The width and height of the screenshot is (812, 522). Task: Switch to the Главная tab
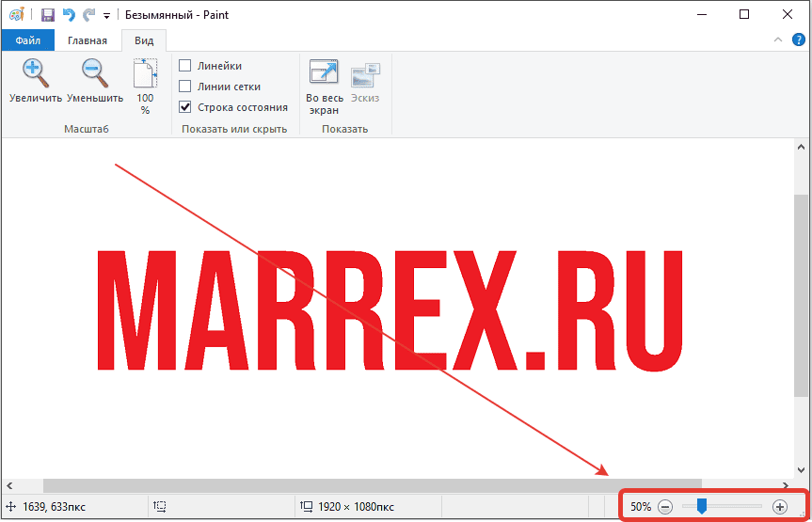[x=88, y=40]
